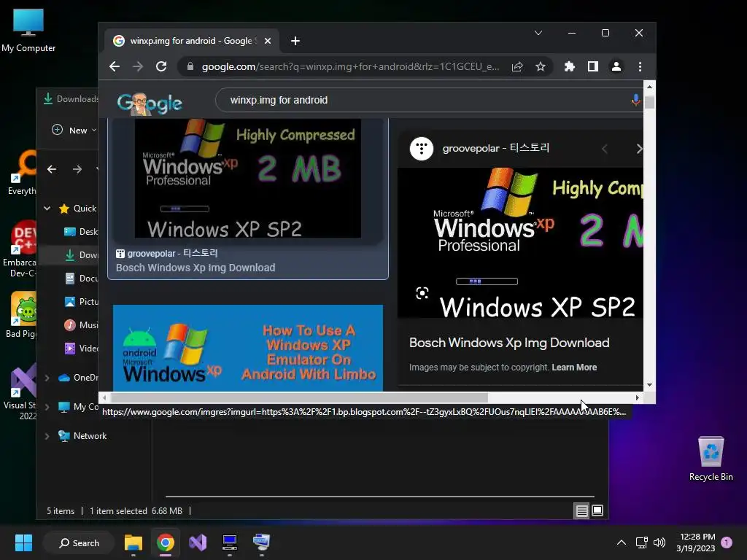Click File Explorer forward arrow

click(77, 169)
